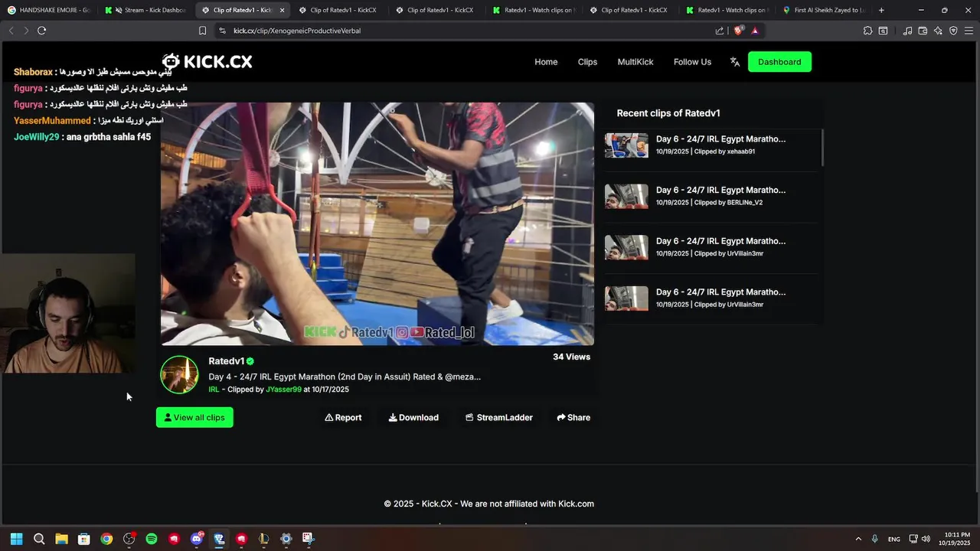Click the Ratedv1 profile avatar
980x551 pixels.
tap(179, 375)
